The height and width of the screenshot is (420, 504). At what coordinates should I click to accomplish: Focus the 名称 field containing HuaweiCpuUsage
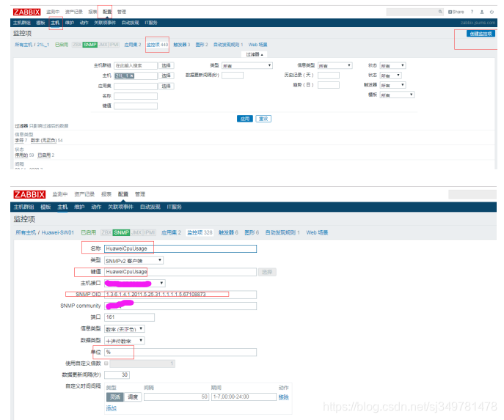click(180, 248)
